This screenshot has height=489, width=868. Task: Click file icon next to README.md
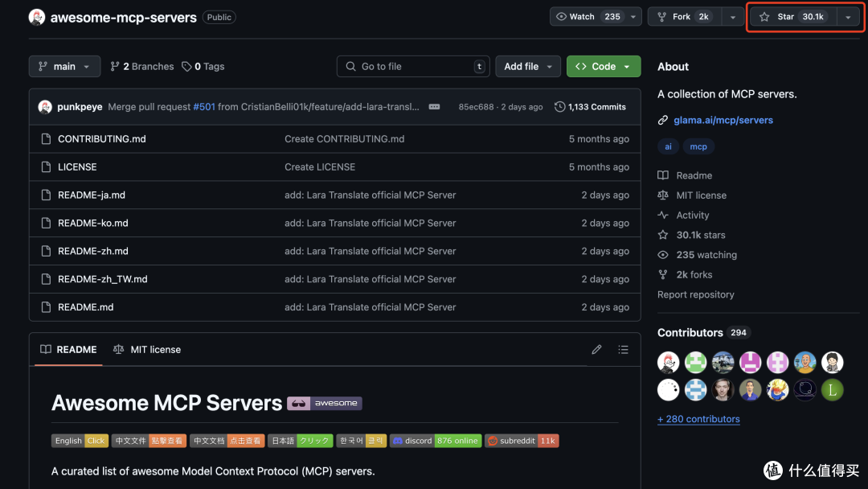46,306
